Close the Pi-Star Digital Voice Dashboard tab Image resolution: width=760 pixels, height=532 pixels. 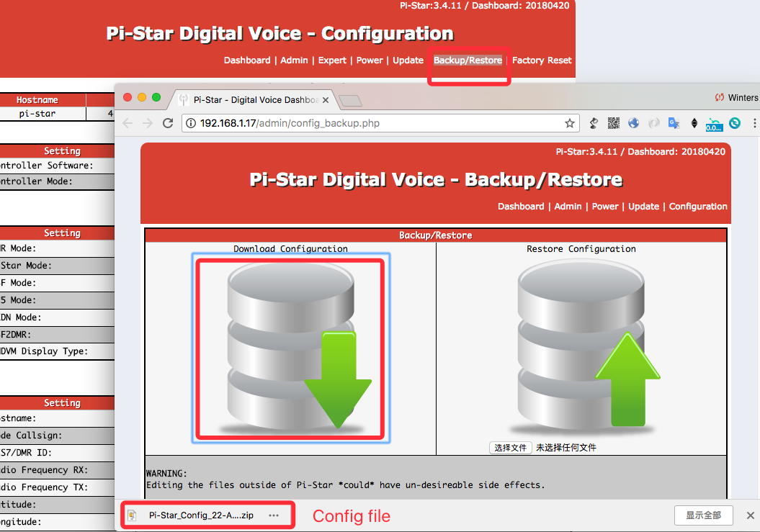326,100
